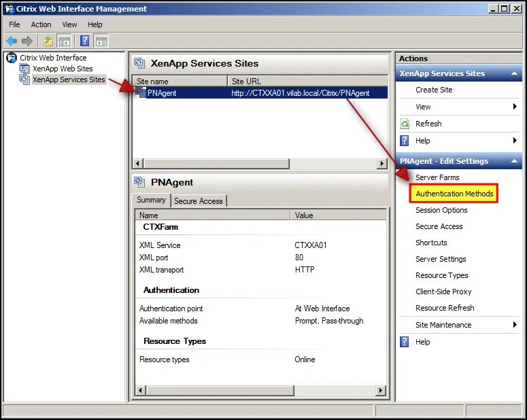The width and height of the screenshot is (527, 420).
Task: Click the PNAgent site row icon
Action: [141, 92]
